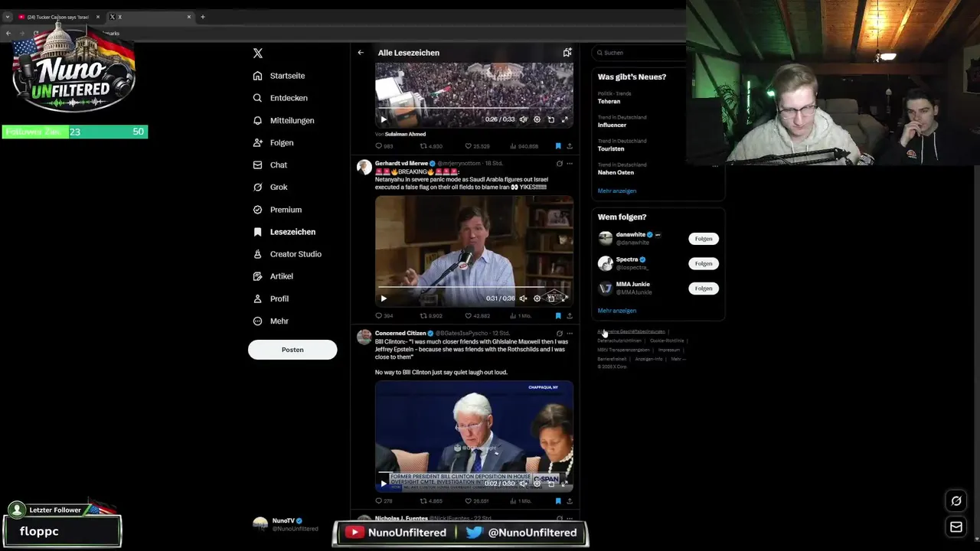Open Gerhardt vd Merwe's avatar
The width and height of the screenshot is (980, 551).
click(x=364, y=167)
